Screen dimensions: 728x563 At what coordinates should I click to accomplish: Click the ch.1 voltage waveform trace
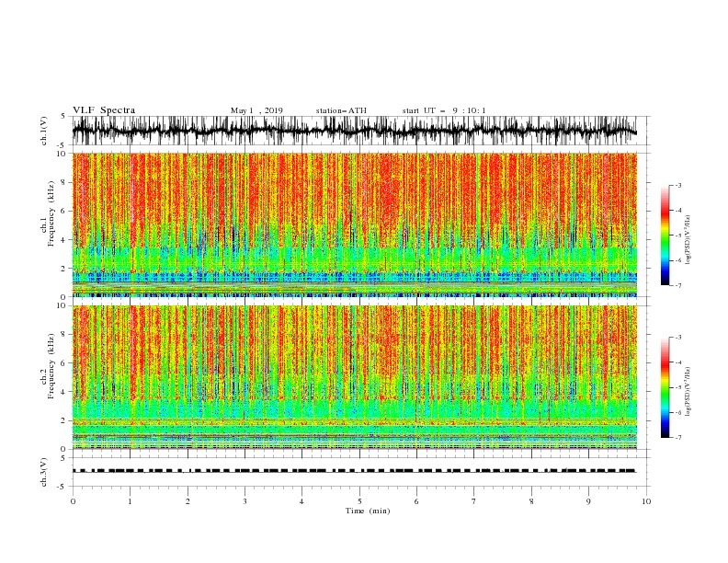[x=354, y=131]
